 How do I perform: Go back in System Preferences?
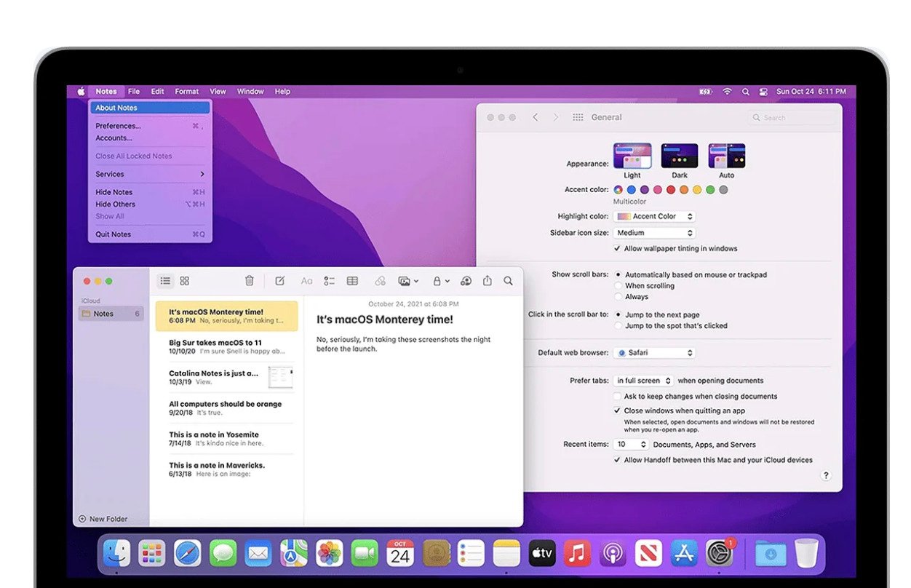point(536,117)
